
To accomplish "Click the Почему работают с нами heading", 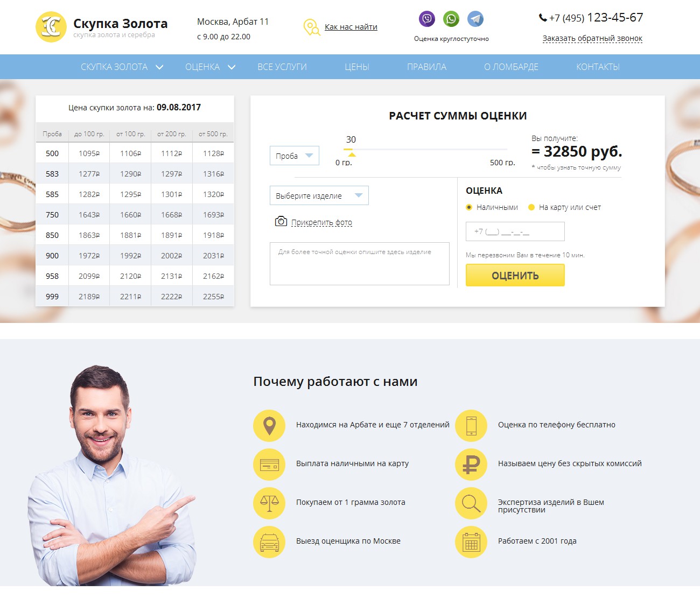I will [335, 382].
